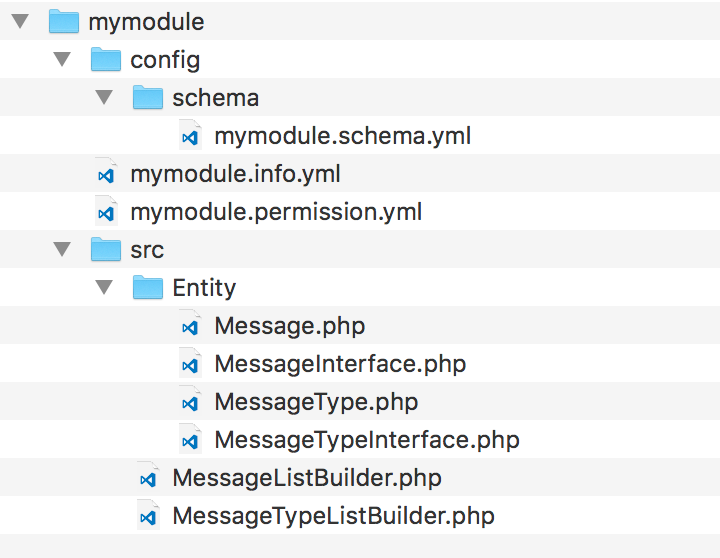Select the mymodule.schema.yml file name
The height and width of the screenshot is (558, 720).
pyautogui.click(x=342, y=135)
